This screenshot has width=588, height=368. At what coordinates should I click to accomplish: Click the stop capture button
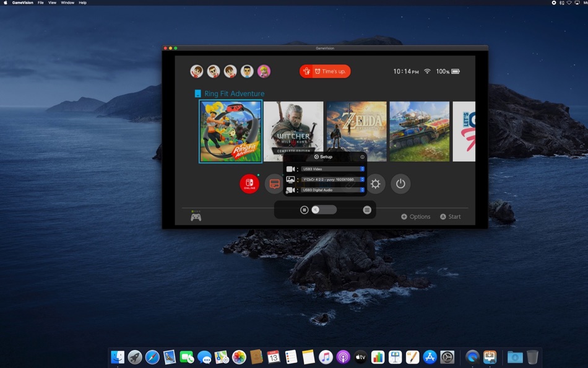304,210
